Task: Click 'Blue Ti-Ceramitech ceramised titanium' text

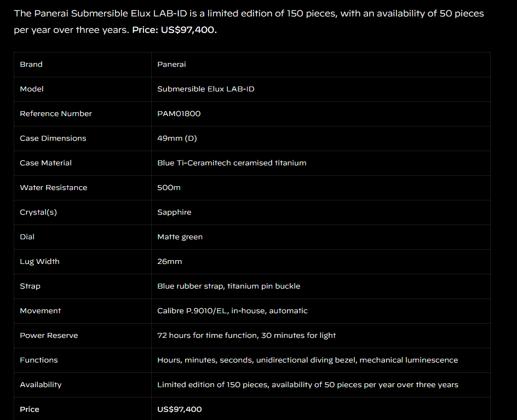Action: 232,163
